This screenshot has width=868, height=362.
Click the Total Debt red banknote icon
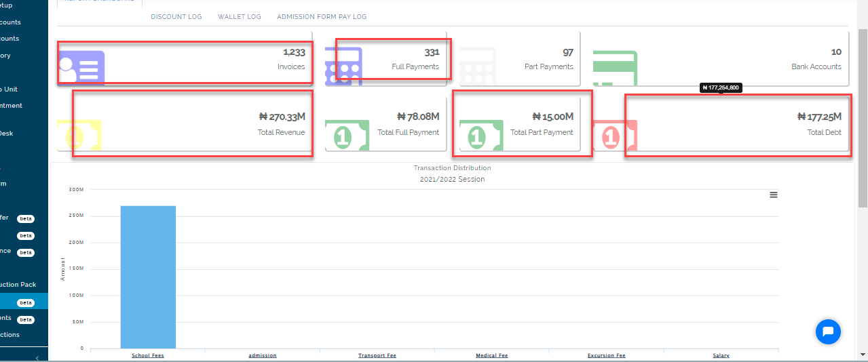click(x=614, y=136)
